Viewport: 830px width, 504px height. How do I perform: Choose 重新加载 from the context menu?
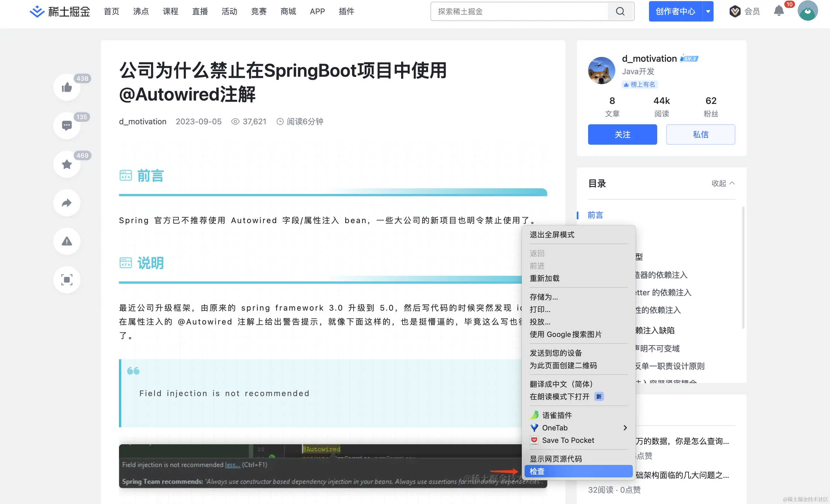pos(544,278)
